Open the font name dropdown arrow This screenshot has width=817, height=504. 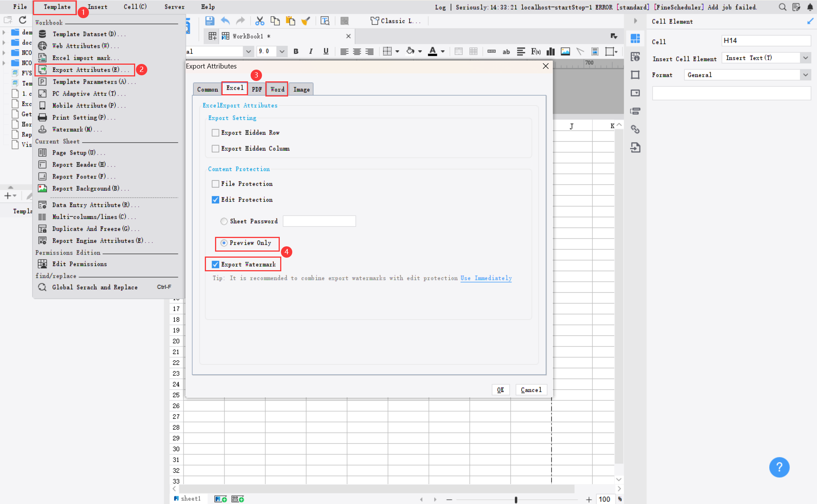pyautogui.click(x=248, y=51)
